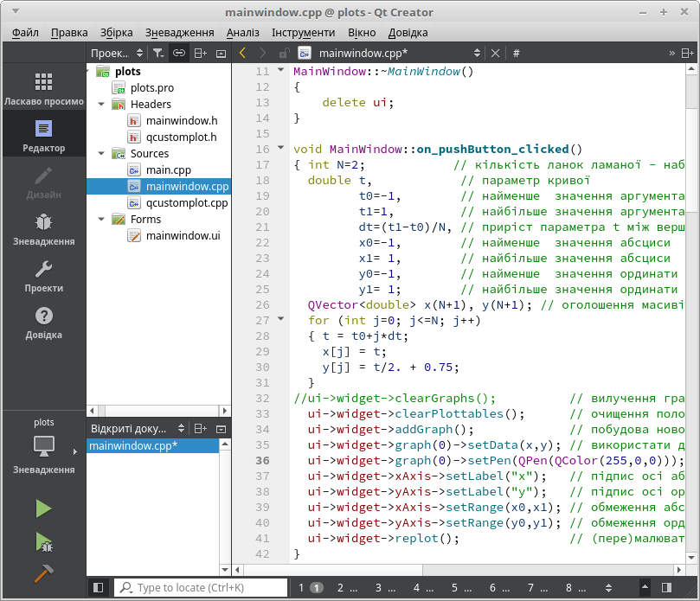Viewport: 700px width, 601px height.
Task: Collapse the Headers folder in tree
Action: point(101,105)
